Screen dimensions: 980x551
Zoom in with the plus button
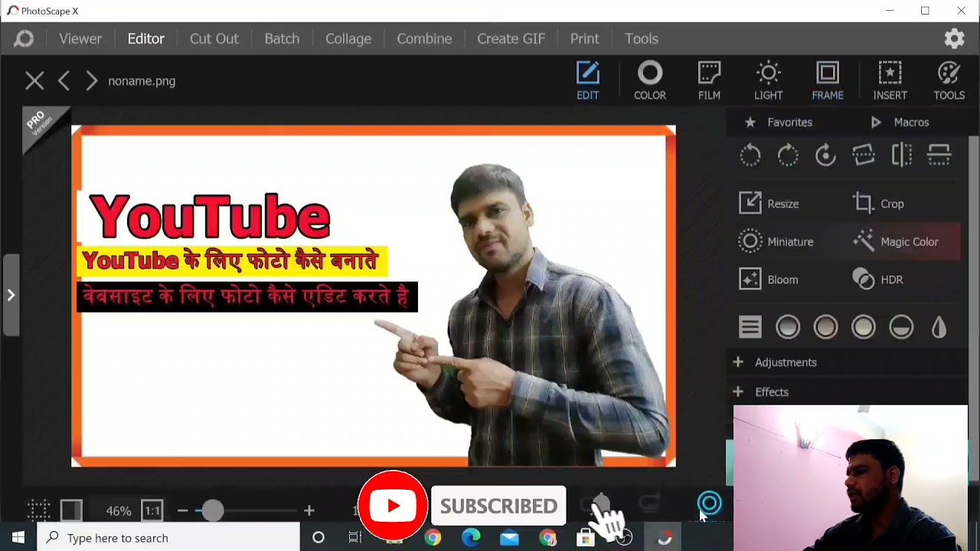[x=309, y=510]
